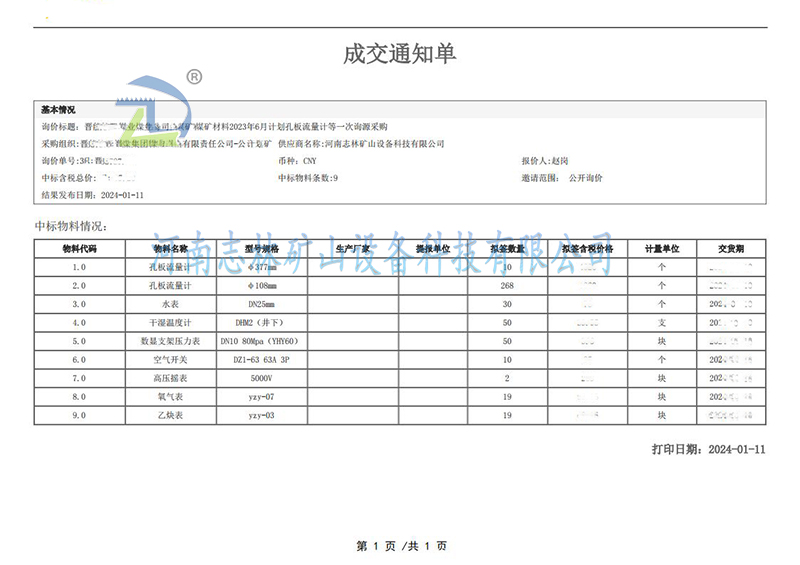Image resolution: width=800 pixels, height=565 pixels.
Task: Select quantity 30 for 水表
Action: click(507, 304)
